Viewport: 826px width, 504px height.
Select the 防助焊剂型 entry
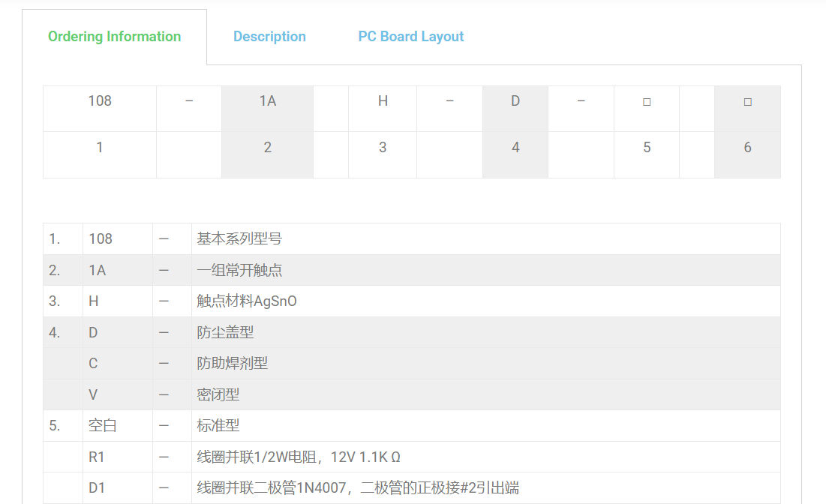(233, 364)
